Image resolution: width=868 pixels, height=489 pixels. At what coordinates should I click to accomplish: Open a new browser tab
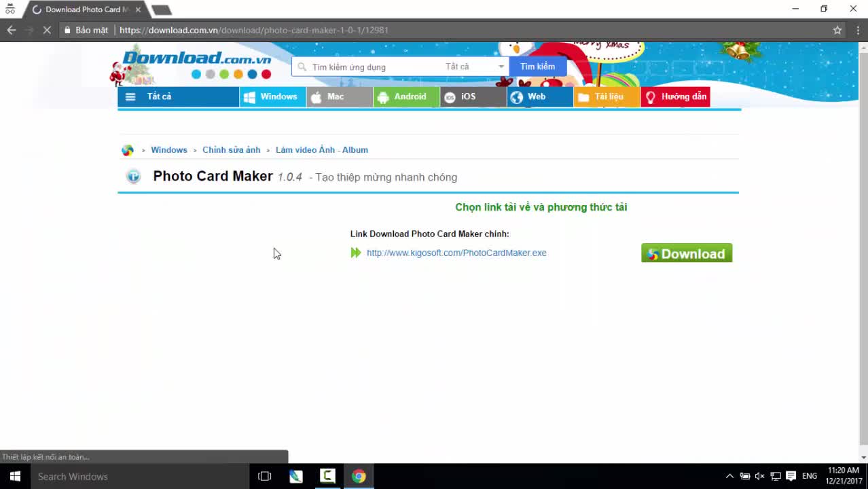(162, 10)
